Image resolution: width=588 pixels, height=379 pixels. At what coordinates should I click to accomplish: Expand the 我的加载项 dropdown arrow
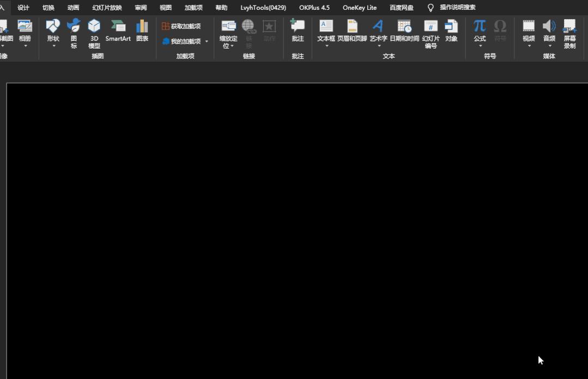click(207, 41)
